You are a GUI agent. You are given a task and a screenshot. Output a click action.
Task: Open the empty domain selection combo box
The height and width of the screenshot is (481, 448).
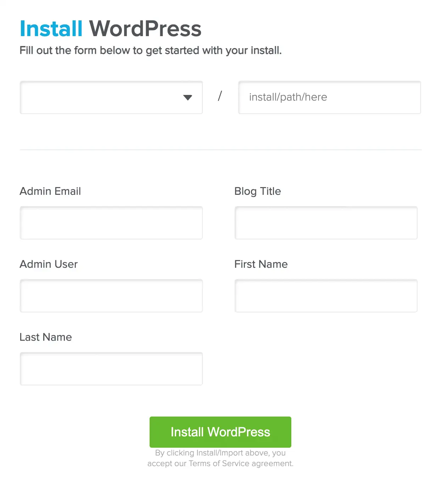[111, 97]
